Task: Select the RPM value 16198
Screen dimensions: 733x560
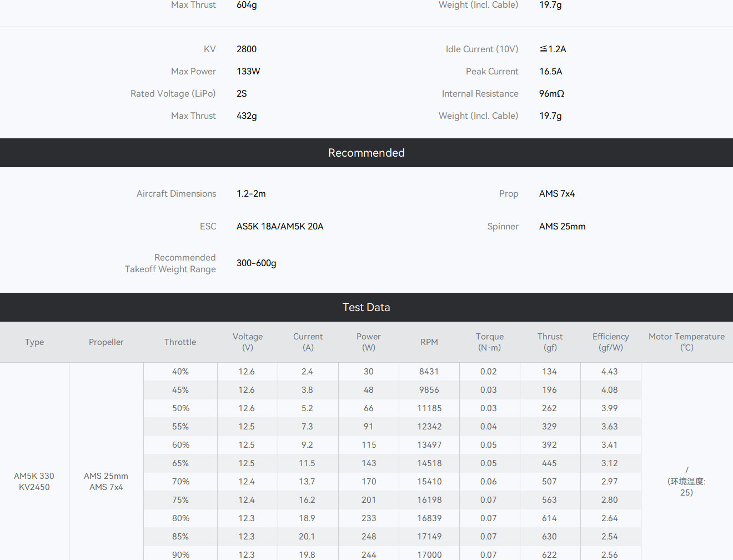Action: click(429, 500)
